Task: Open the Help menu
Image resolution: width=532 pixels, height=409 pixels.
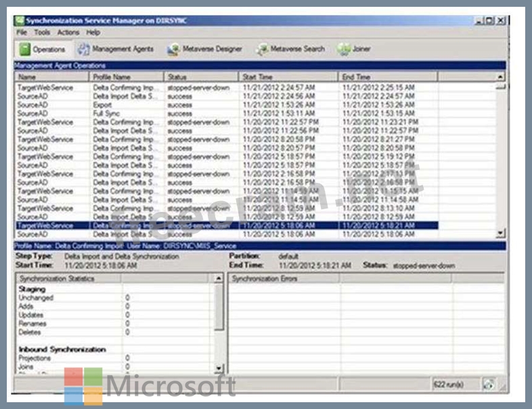Action: (93, 33)
